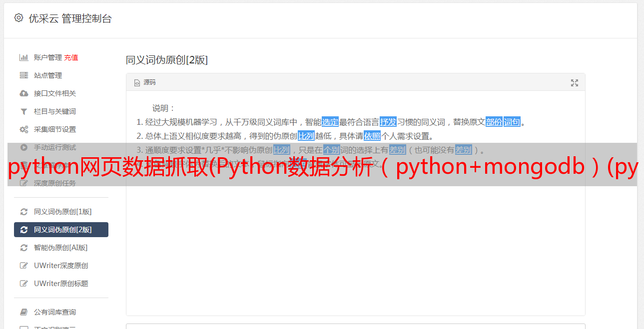
Task: Click the code icon beside 源码
Action: click(137, 83)
